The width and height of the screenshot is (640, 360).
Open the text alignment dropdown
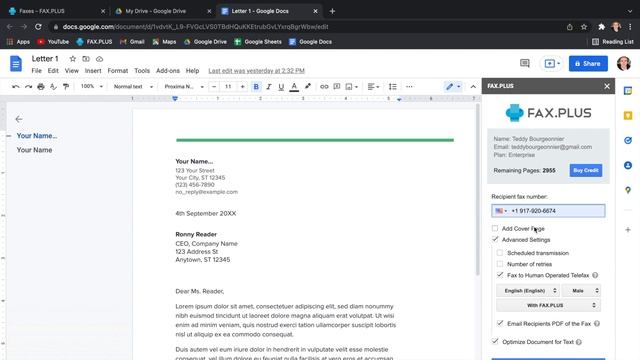[373, 87]
